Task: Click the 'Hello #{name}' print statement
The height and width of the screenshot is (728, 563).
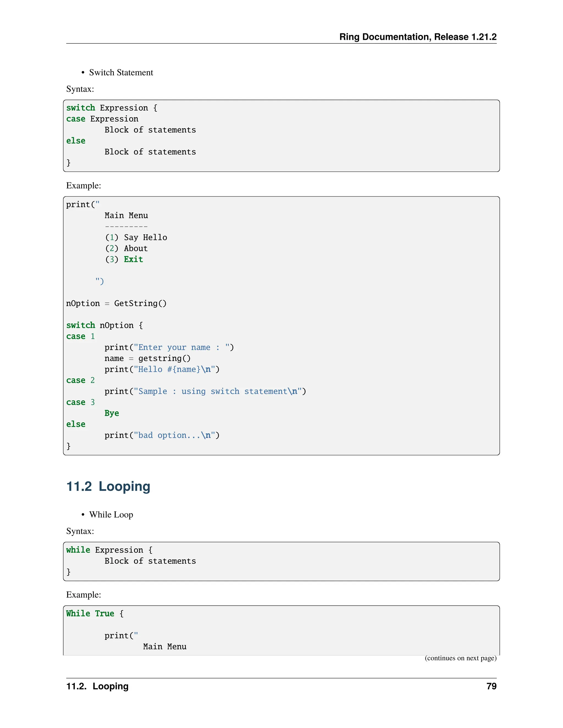Action: tap(162, 369)
